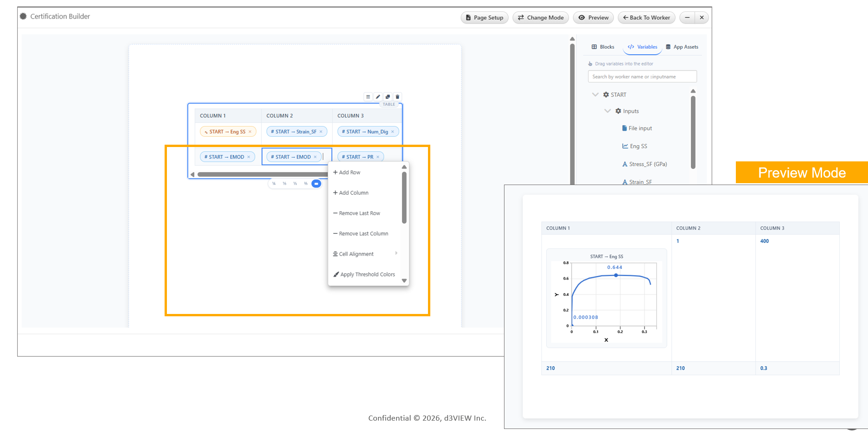Screen dimensions: 868x435
Task: Collapse the START tree node
Action: pyautogui.click(x=595, y=95)
